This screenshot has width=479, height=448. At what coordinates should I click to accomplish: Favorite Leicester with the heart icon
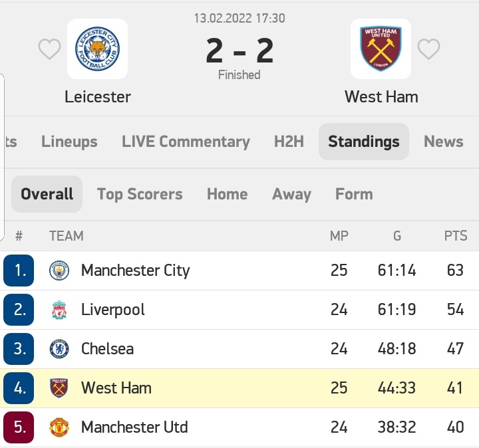(x=49, y=49)
